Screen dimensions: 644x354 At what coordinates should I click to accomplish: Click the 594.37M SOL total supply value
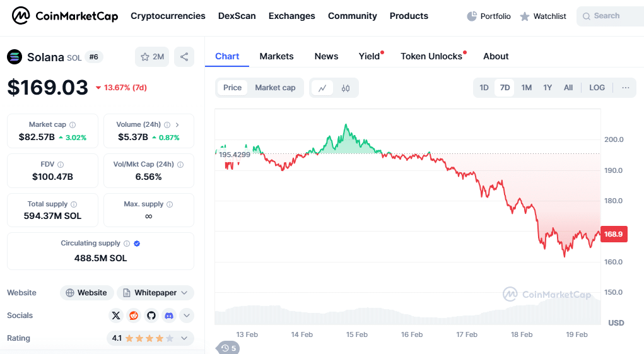pos(52,216)
